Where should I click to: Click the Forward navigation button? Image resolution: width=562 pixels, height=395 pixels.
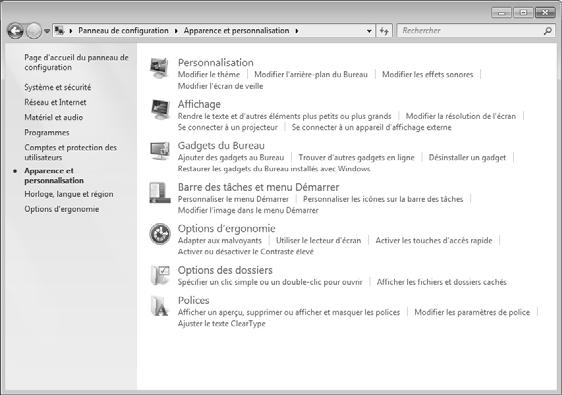coord(34,31)
